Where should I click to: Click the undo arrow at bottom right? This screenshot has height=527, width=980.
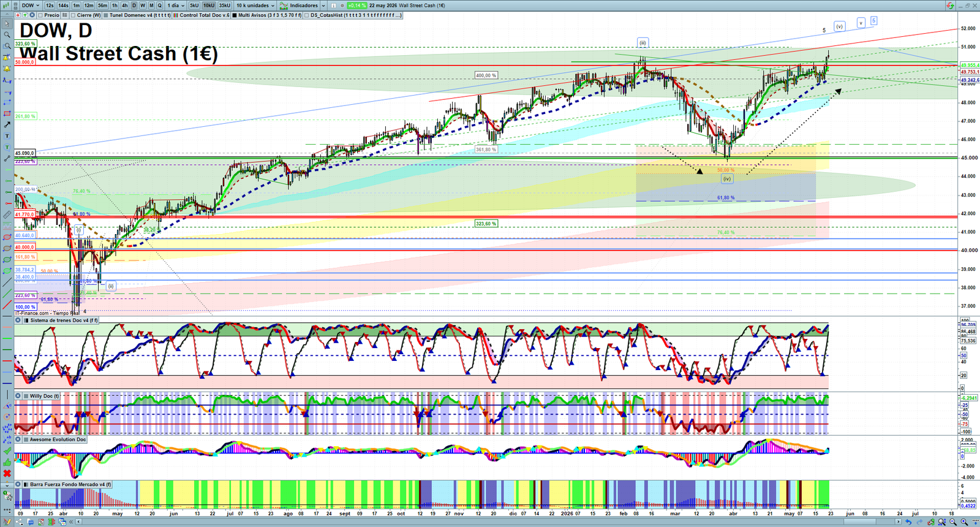coord(908,521)
